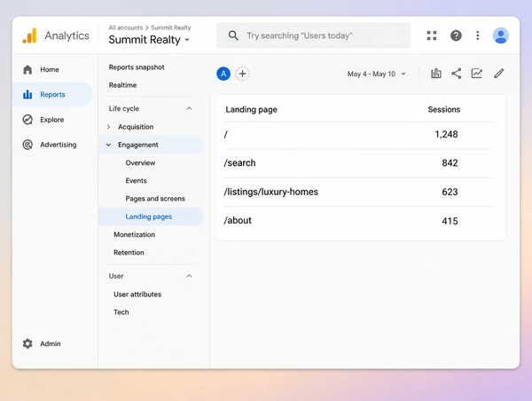Open the Summit Realty property selector dropdown

pyautogui.click(x=149, y=40)
